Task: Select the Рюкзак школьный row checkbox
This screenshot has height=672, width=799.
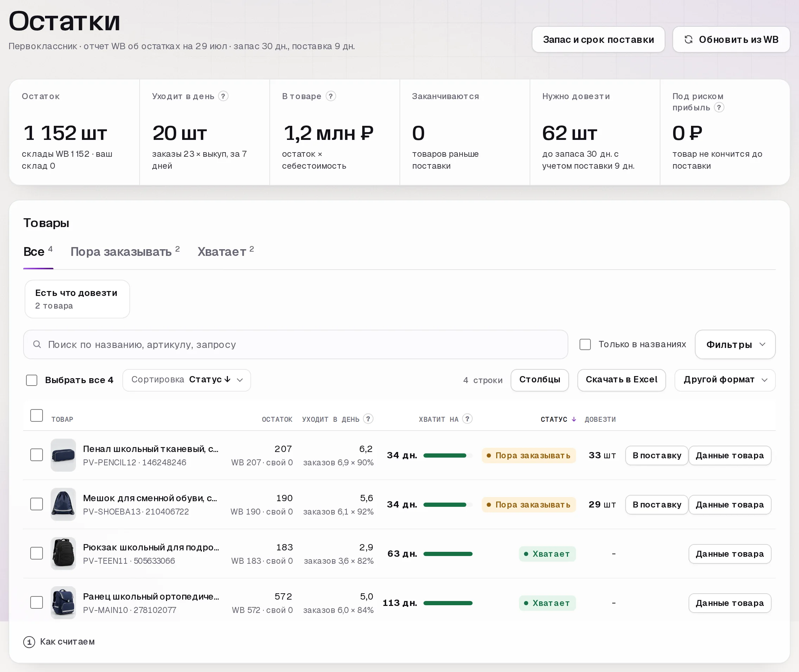Action: click(x=37, y=553)
